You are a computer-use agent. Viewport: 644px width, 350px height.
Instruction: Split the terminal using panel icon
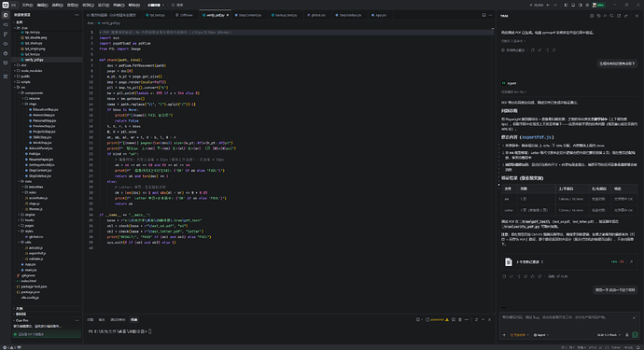coord(454,319)
